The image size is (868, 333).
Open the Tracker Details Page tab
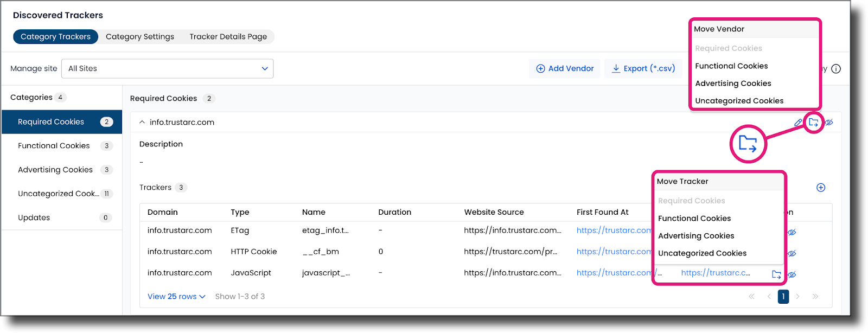point(228,36)
